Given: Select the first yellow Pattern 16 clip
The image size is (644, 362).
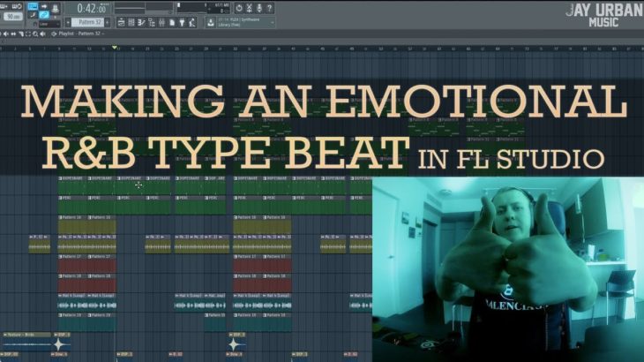Looking at the screenshot, I should click(72, 224).
